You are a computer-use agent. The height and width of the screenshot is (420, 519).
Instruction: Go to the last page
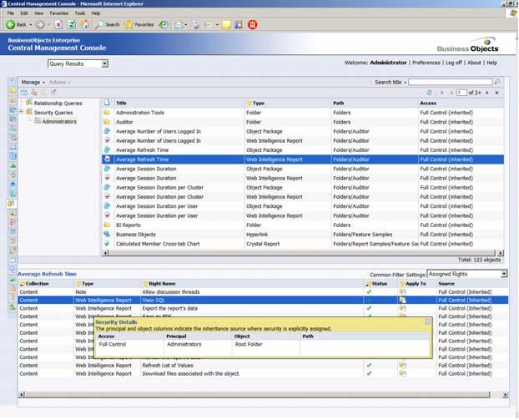tap(496, 93)
